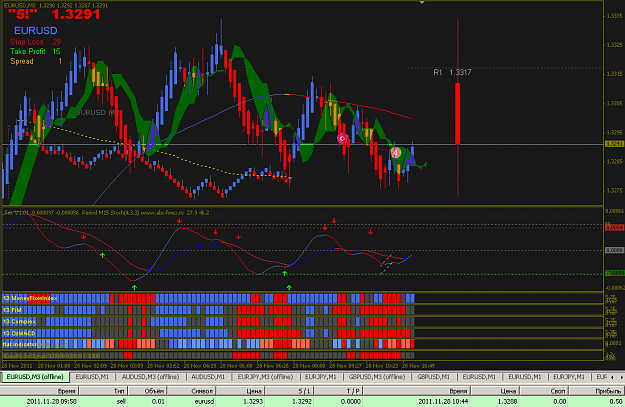625x407 pixels.
Task: Click the 13 MoneyFlowIndex indicator label
Action: 30,298
